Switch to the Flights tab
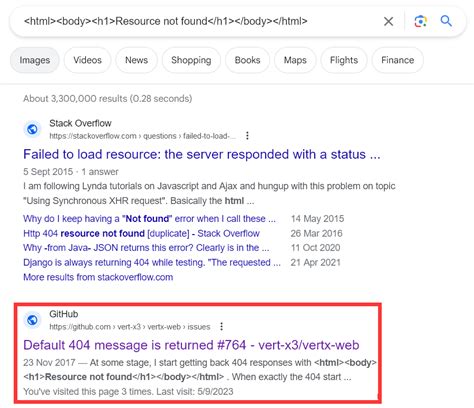Viewport: 474px width, 408px height. pos(344,60)
